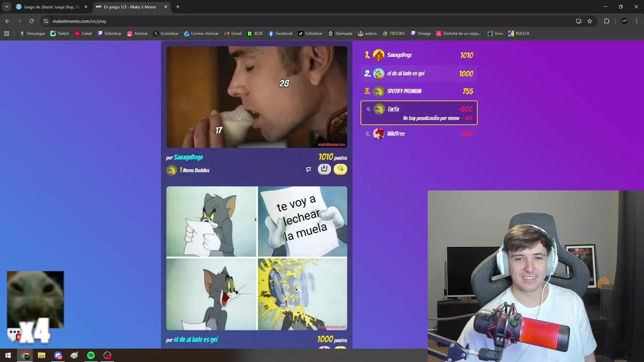This screenshot has width=644, height=362.
Task: Close the Make it Meme tab
Action: [x=166, y=7]
